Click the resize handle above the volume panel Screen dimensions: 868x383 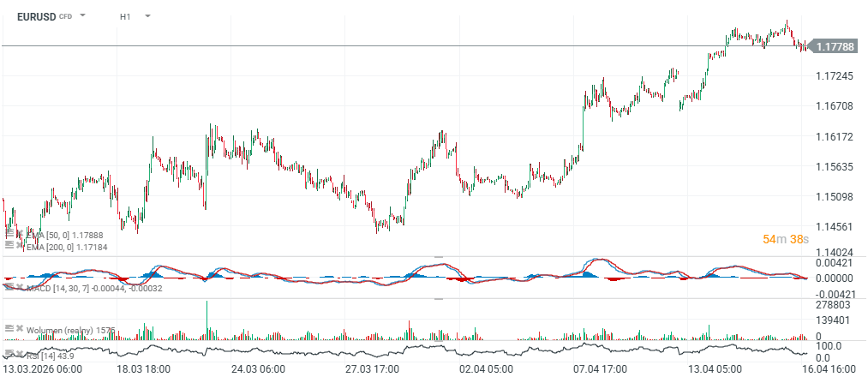[x=439, y=299]
